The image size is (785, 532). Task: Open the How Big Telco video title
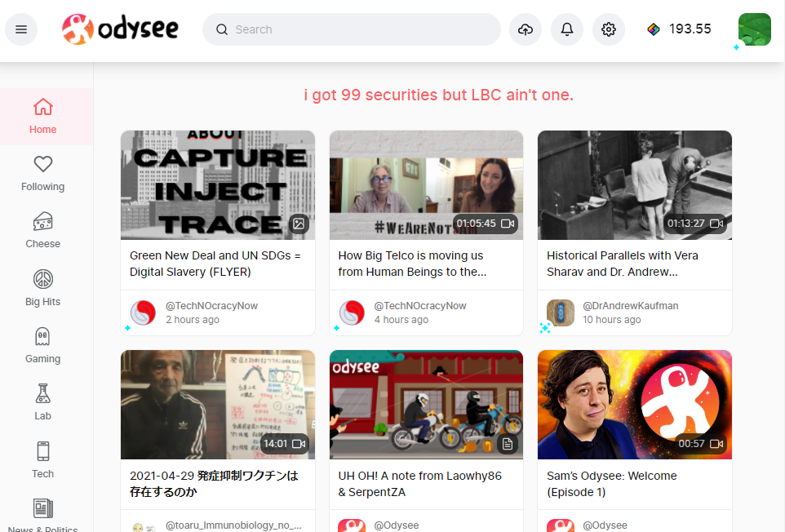click(410, 264)
